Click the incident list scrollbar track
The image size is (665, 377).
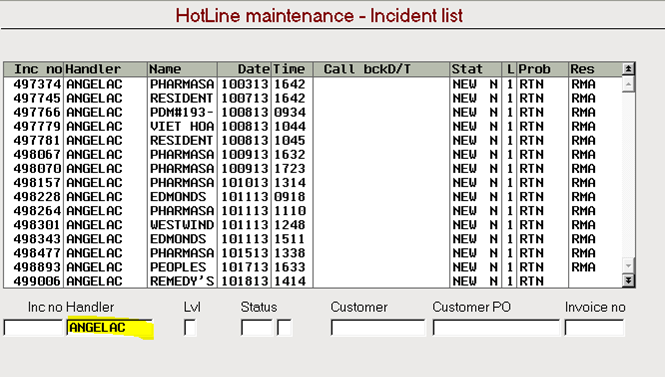[x=628, y=175]
